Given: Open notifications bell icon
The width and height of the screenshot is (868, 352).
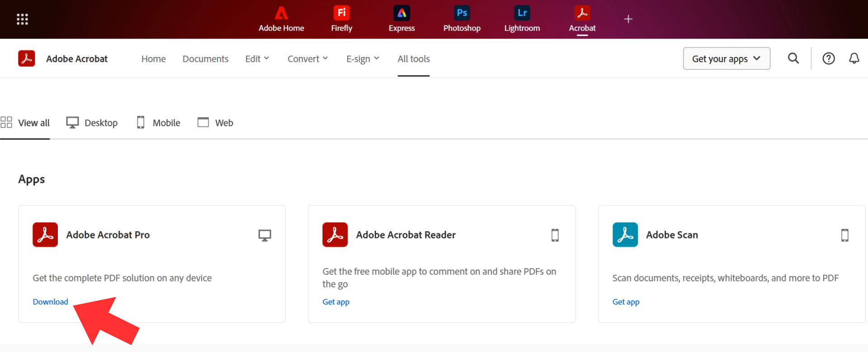Looking at the screenshot, I should pos(854,58).
